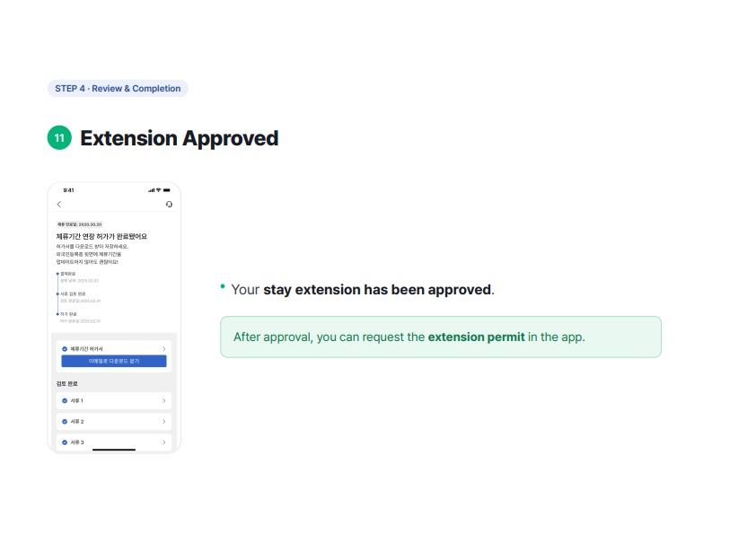The height and width of the screenshot is (534, 756).
Task: Expand the 서류 1 row chevron
Action: [x=164, y=400]
